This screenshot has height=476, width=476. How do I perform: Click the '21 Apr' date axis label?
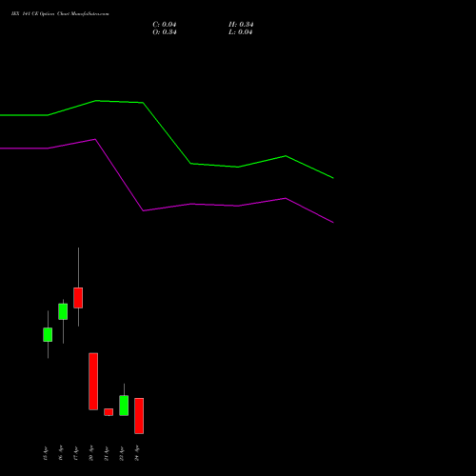(107, 453)
